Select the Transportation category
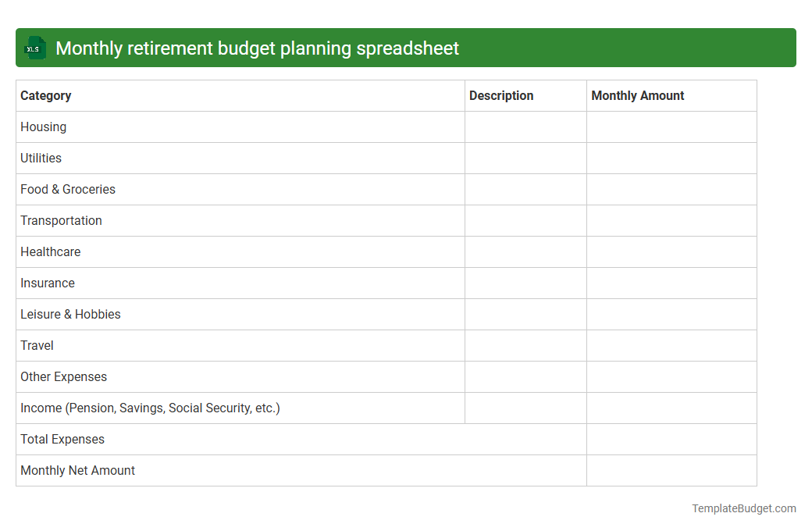 (61, 220)
